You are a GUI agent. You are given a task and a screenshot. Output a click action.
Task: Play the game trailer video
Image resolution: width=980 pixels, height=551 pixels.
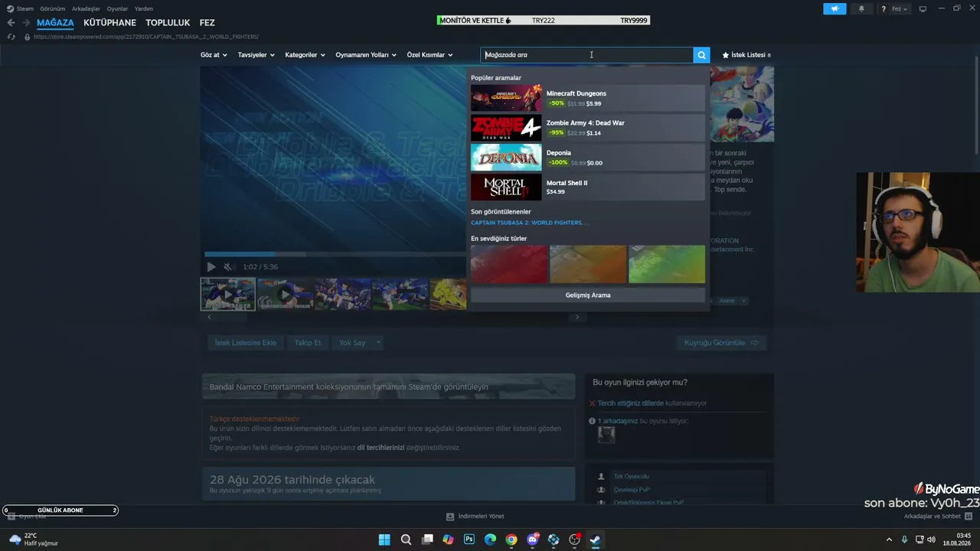tap(211, 267)
